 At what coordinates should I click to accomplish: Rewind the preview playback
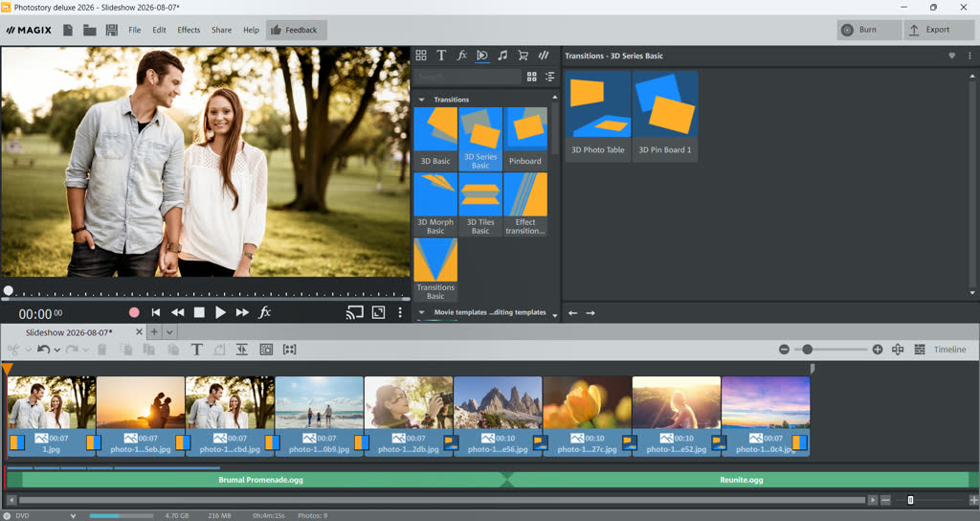click(177, 312)
